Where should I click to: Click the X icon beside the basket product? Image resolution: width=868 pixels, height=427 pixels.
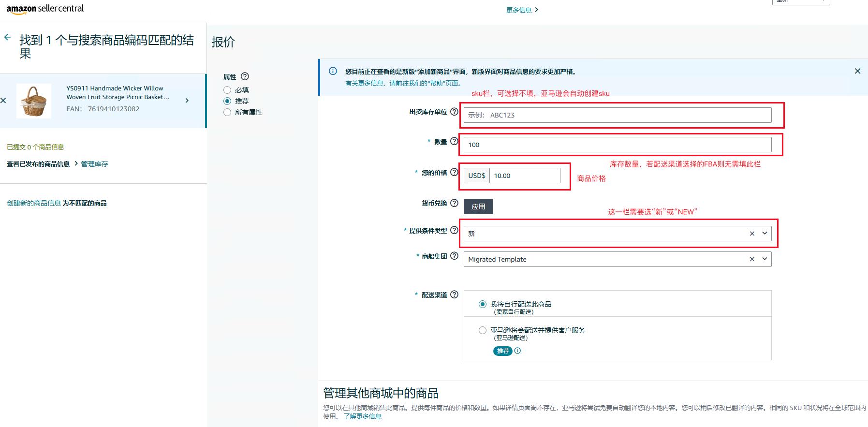coord(3,101)
